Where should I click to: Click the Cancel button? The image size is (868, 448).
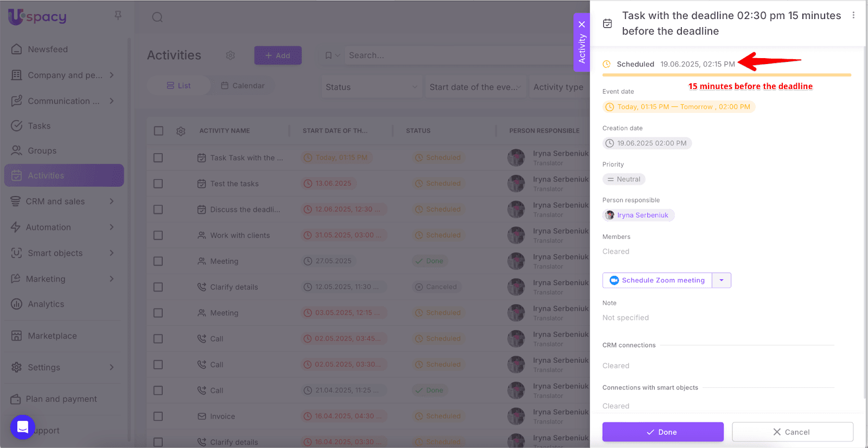click(x=792, y=432)
